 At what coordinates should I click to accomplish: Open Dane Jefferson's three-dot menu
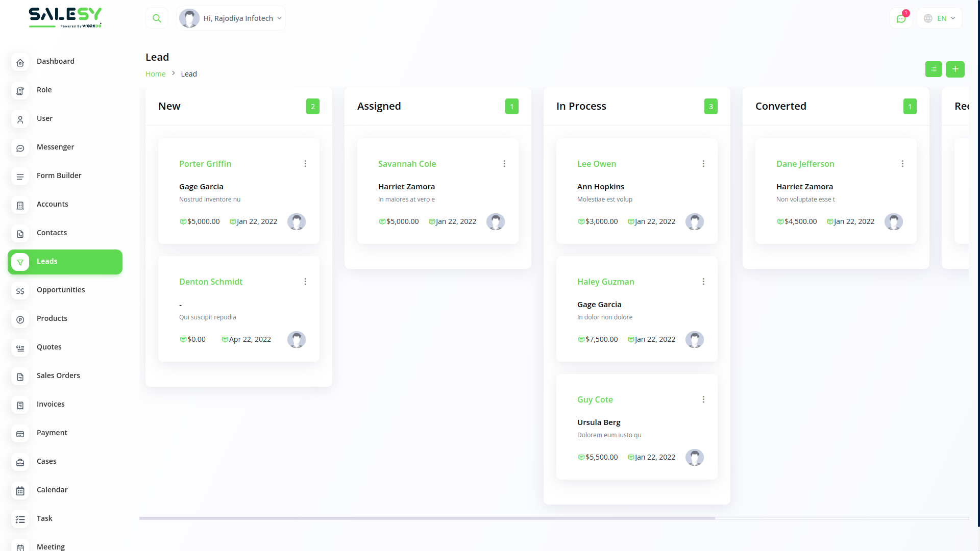point(902,164)
